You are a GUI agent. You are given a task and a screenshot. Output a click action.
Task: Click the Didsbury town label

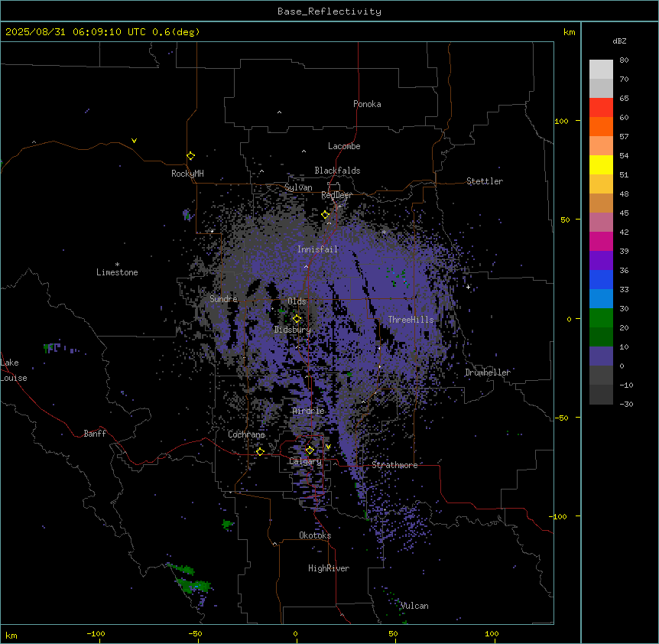pyautogui.click(x=292, y=330)
